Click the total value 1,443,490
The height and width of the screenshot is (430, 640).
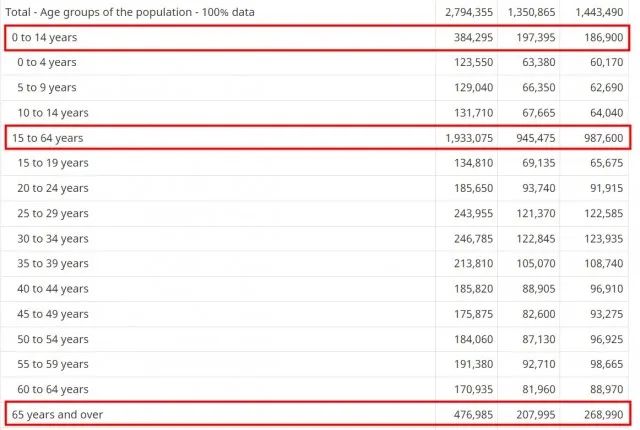[599, 12]
